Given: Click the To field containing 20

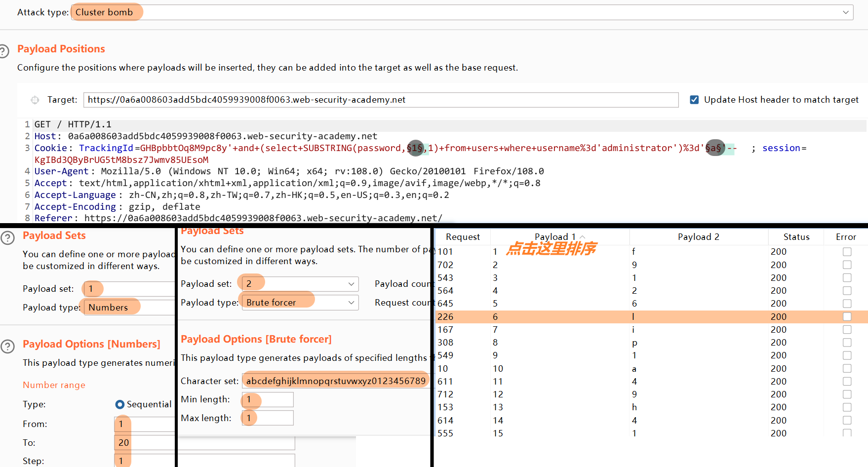Looking at the screenshot, I should click(144, 442).
